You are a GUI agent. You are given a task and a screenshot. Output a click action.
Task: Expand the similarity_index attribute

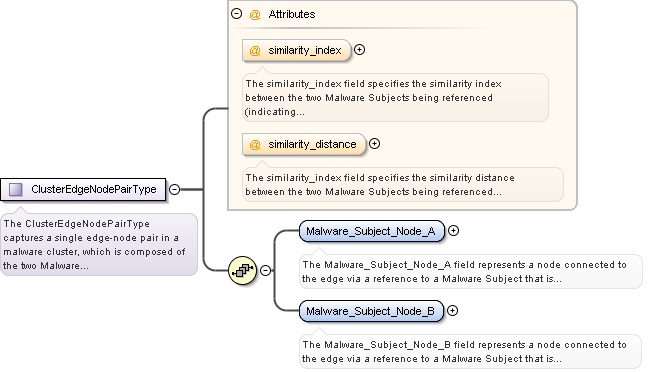tap(359, 50)
